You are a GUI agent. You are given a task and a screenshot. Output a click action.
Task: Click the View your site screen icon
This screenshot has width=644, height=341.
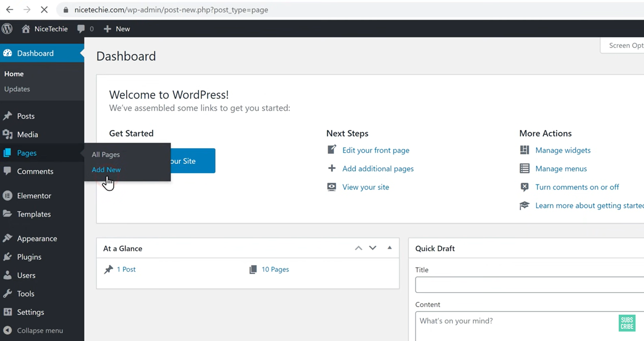(332, 187)
